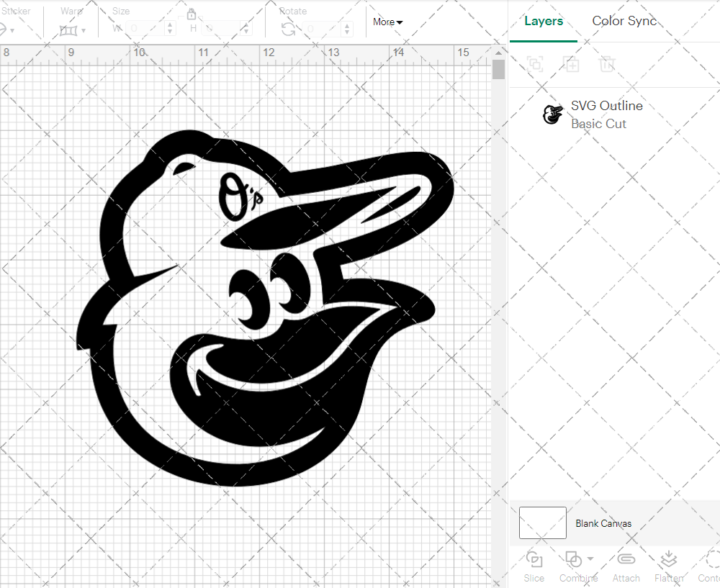Open the Warp dropdown
The image size is (720, 588).
(73, 30)
